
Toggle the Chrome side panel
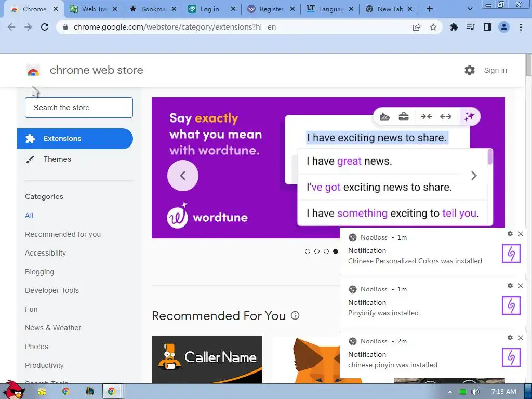click(487, 27)
